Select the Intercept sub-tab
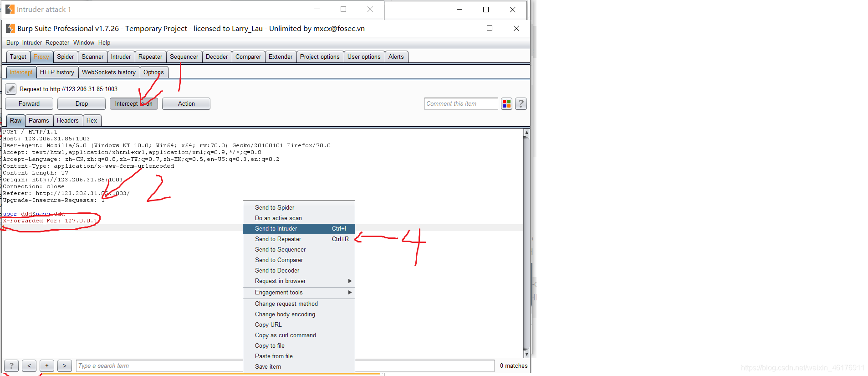This screenshot has width=868, height=376. pos(21,72)
